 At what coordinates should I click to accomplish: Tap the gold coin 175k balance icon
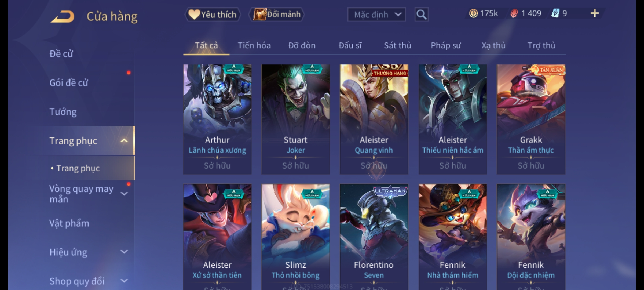(473, 13)
